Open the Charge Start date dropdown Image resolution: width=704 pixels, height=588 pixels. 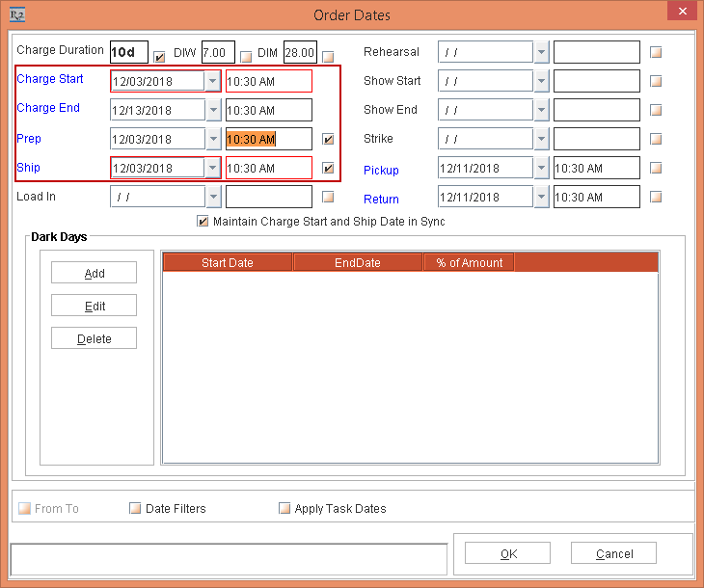click(x=213, y=82)
